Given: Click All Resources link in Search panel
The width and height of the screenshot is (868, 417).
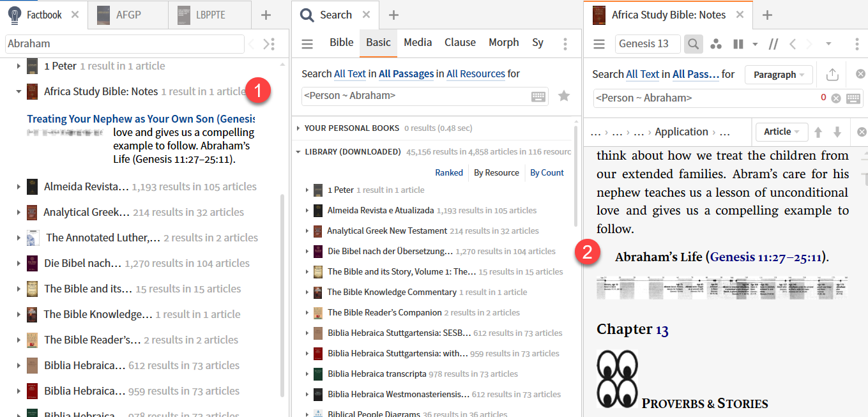Looking at the screenshot, I should [476, 74].
